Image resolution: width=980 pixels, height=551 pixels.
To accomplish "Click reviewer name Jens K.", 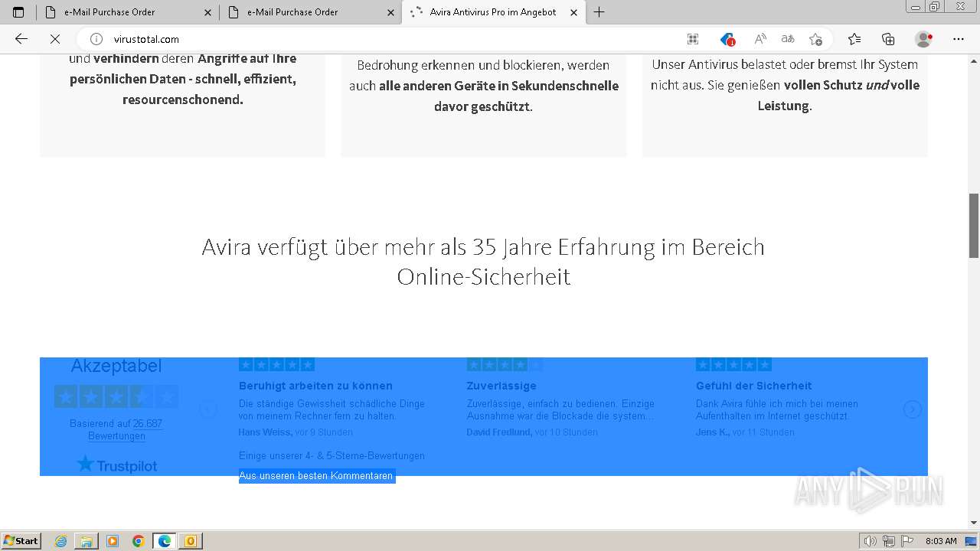I will pos(712,432).
